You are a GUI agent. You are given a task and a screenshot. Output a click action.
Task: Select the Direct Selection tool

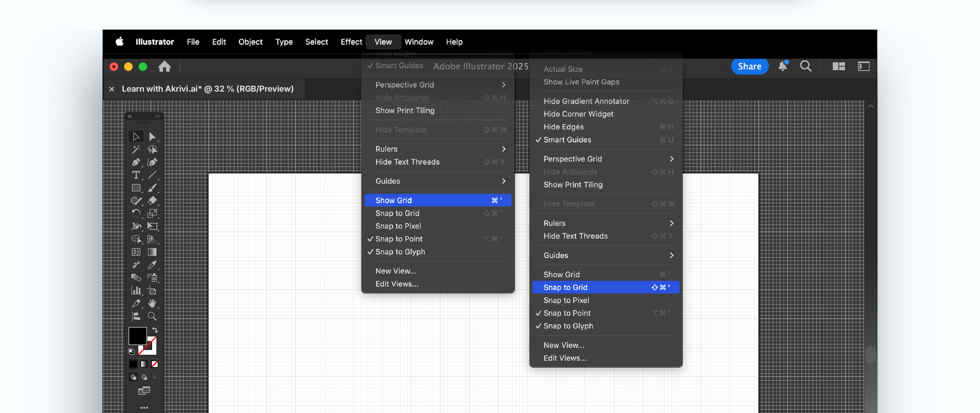[x=152, y=136]
